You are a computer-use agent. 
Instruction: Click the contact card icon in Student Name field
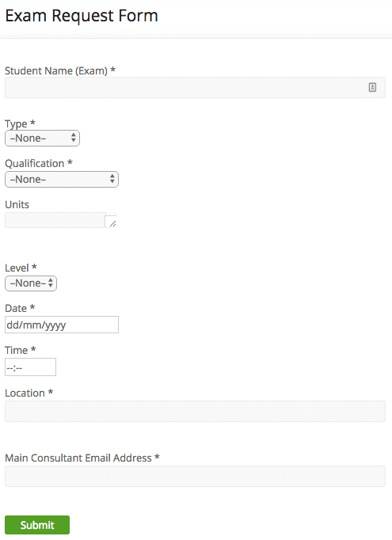[x=372, y=87]
